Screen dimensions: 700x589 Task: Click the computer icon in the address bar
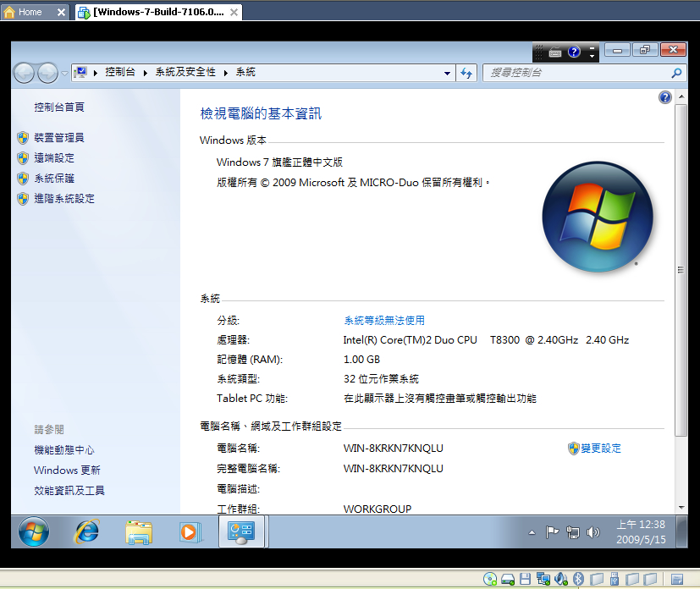tap(80, 72)
